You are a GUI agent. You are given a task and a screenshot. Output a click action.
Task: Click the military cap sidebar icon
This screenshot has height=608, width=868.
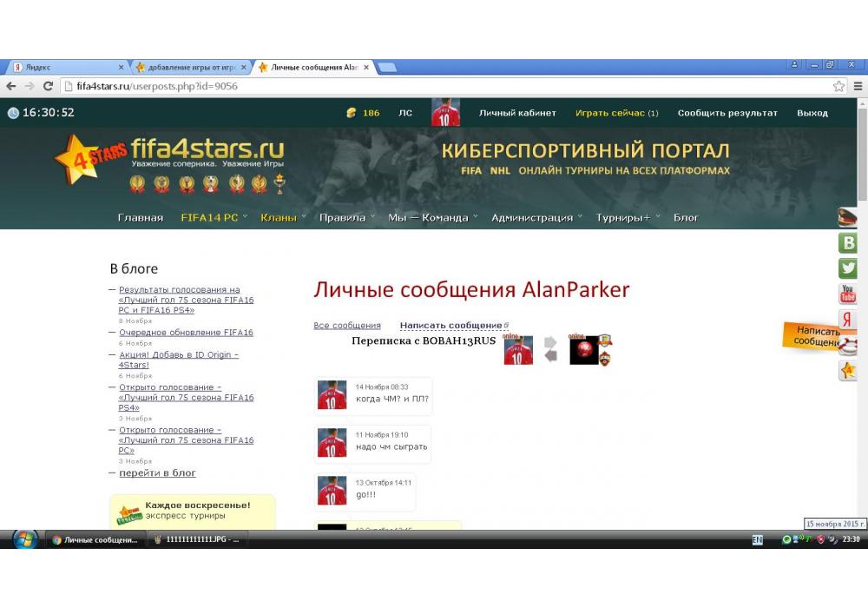(847, 217)
